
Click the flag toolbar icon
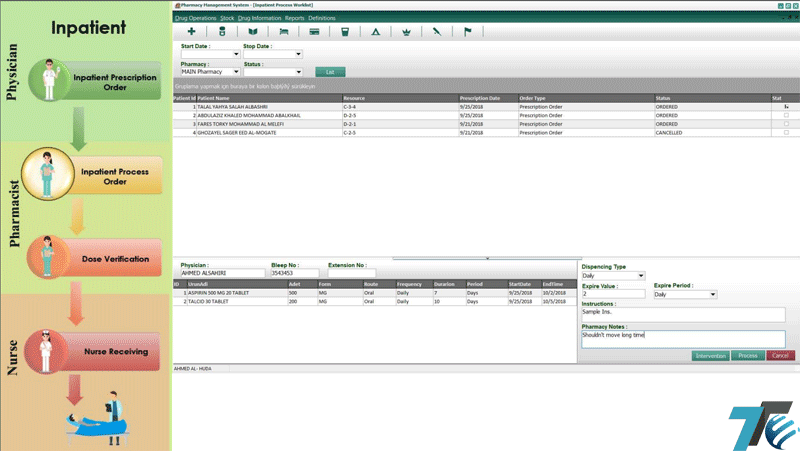point(466,32)
